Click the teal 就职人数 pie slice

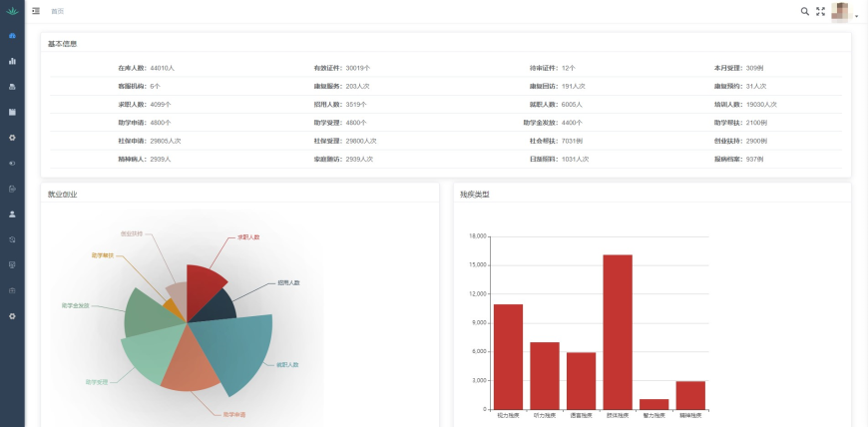238,349
